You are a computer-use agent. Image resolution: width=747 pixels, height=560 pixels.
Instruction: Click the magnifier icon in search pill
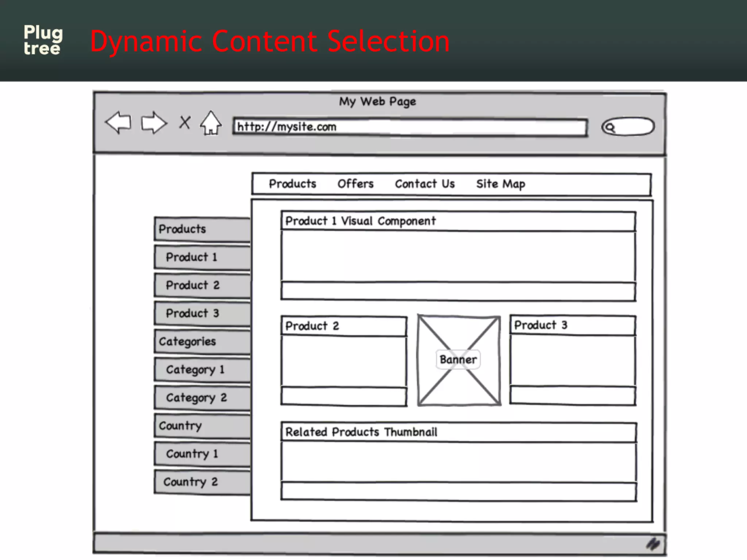pyautogui.click(x=609, y=127)
